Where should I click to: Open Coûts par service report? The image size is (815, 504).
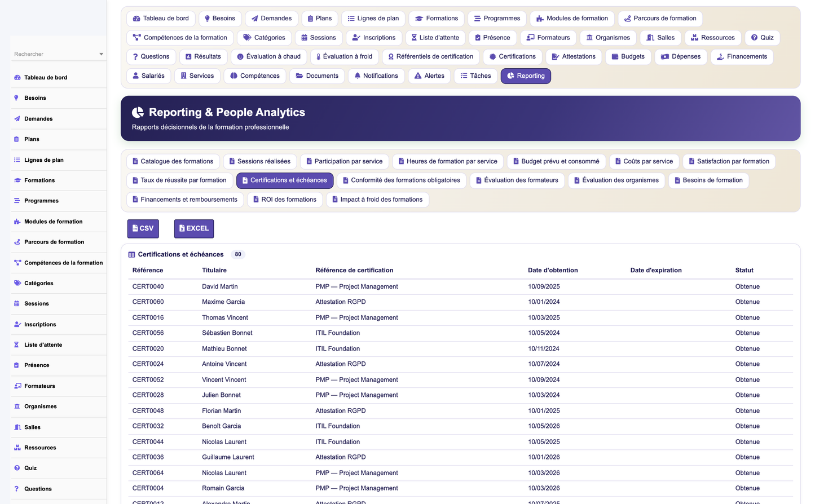(644, 161)
